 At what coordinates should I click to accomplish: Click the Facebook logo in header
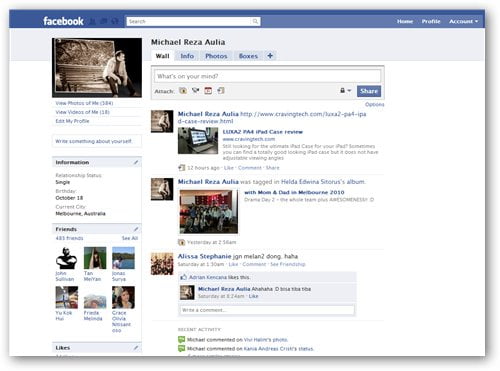63,21
